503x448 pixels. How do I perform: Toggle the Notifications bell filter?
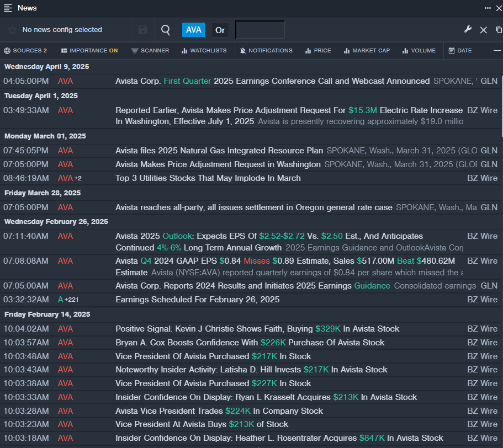click(266, 51)
